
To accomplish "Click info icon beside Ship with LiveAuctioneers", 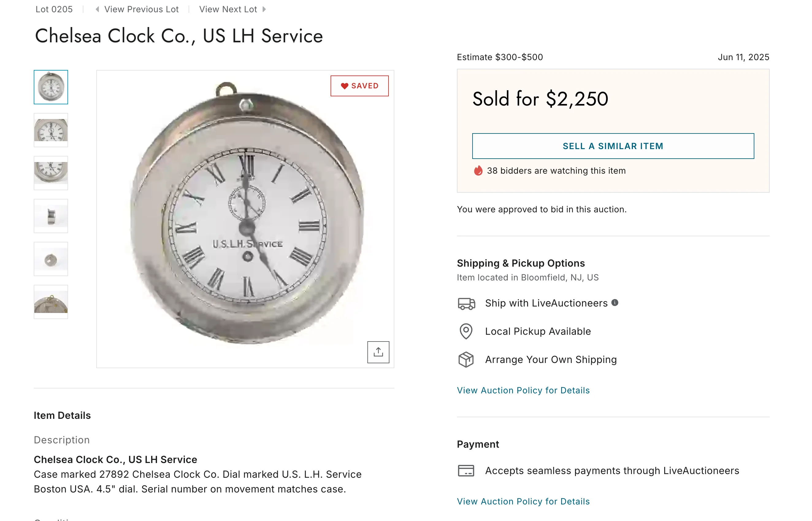I will [x=615, y=303].
